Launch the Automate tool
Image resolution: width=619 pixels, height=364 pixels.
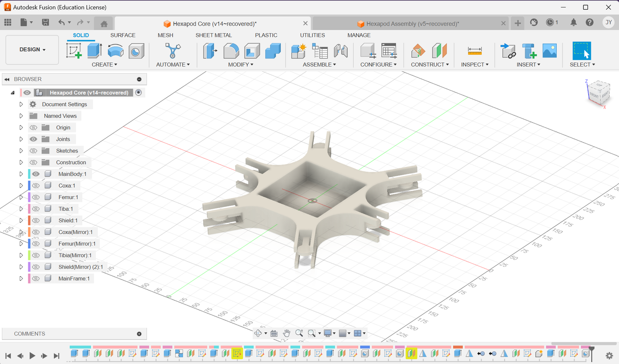tap(173, 51)
